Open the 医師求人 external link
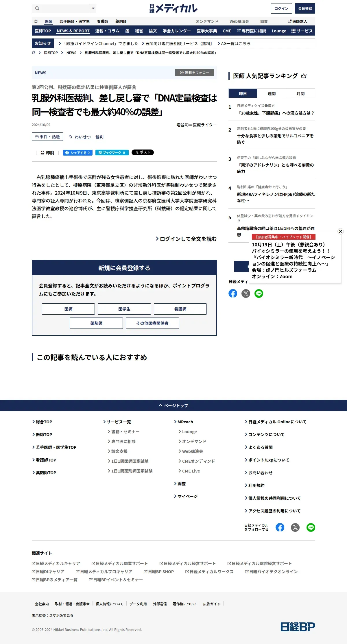 coord(298,21)
